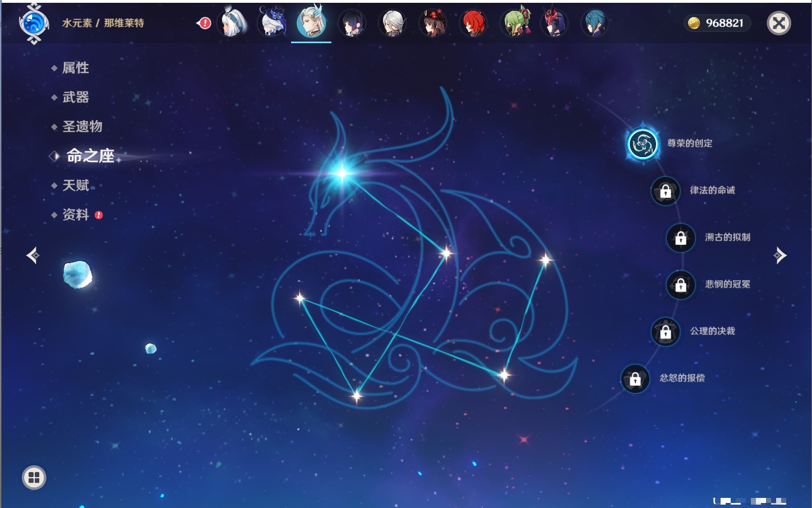The width and height of the screenshot is (812, 508).
Task: Switch to the avatar wearing a blue top hat
Action: 273,23
